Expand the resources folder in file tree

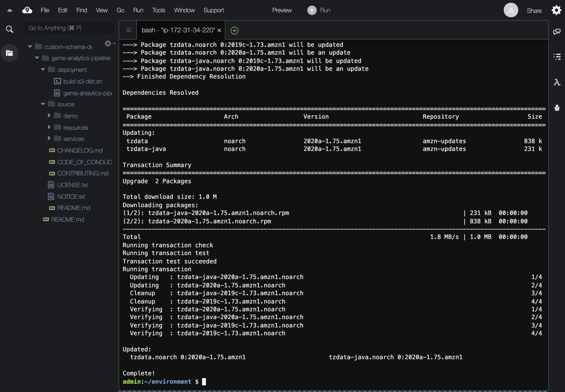click(48, 128)
